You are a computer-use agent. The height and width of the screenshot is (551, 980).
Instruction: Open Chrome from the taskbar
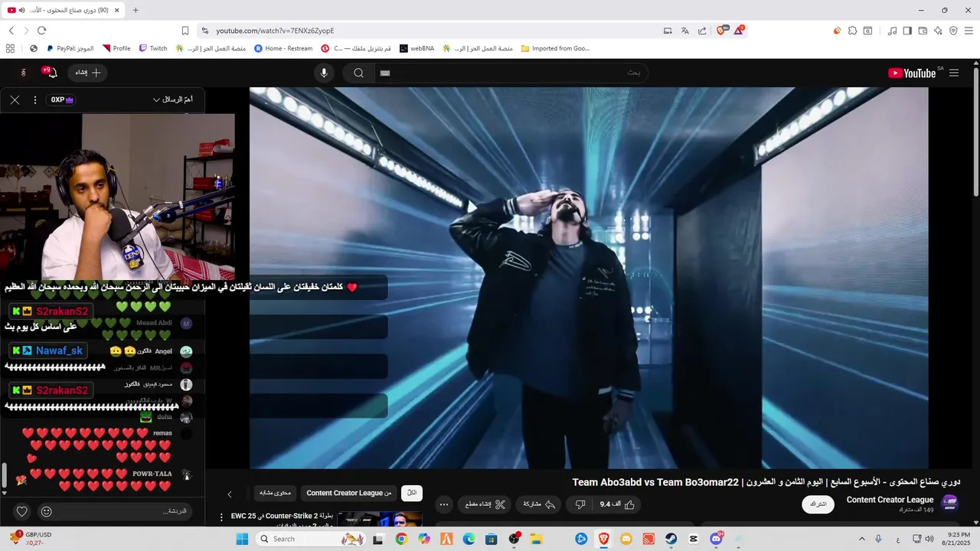point(401,539)
